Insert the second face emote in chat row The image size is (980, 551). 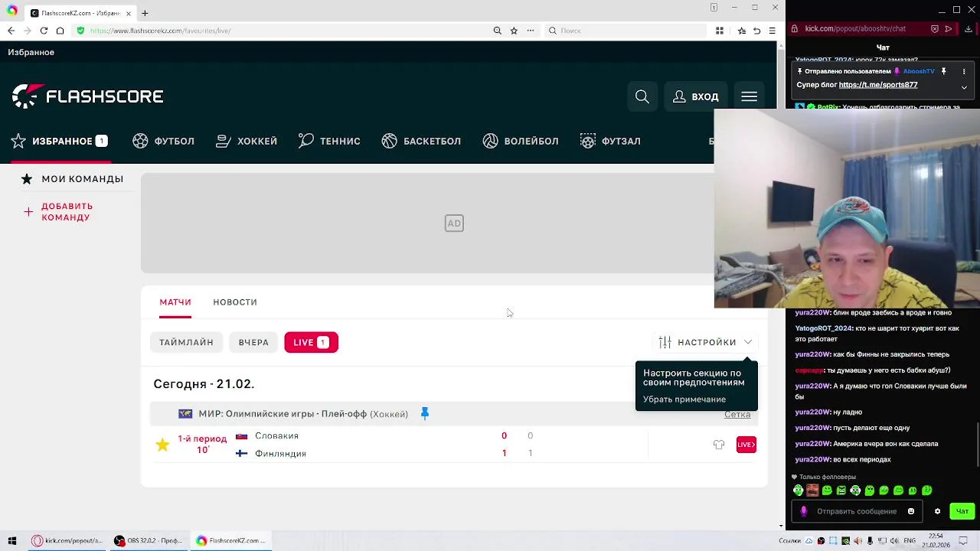[812, 491]
